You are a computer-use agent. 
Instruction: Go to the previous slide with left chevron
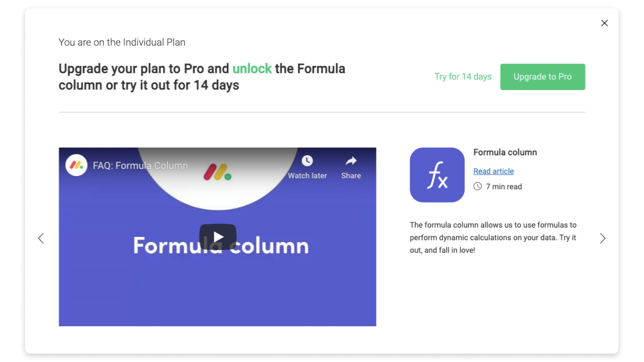pyautogui.click(x=41, y=238)
